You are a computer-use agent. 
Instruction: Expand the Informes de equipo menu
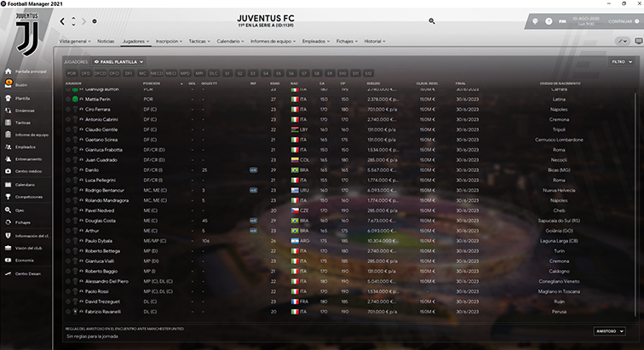point(273,41)
